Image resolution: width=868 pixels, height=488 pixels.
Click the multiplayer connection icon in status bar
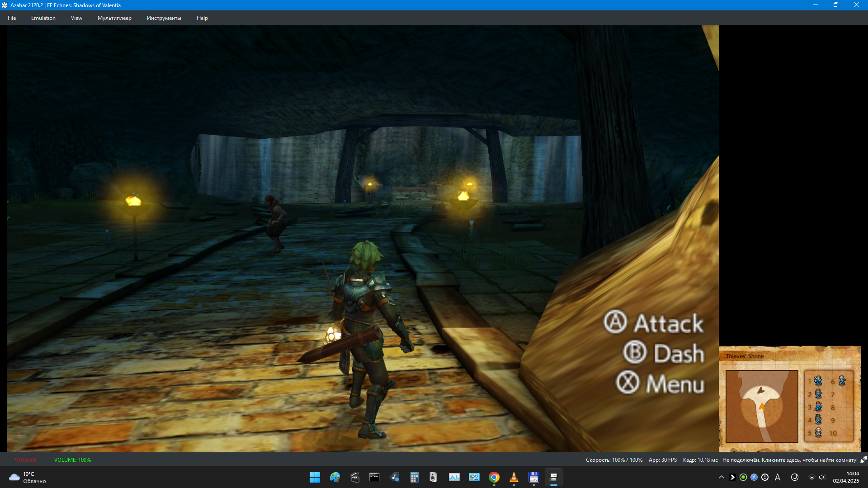863,460
